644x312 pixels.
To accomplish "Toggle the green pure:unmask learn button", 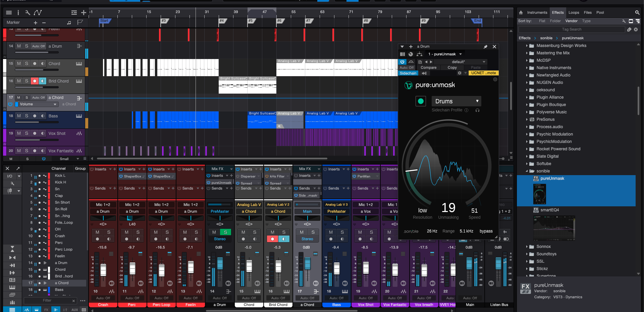I will [x=421, y=101].
